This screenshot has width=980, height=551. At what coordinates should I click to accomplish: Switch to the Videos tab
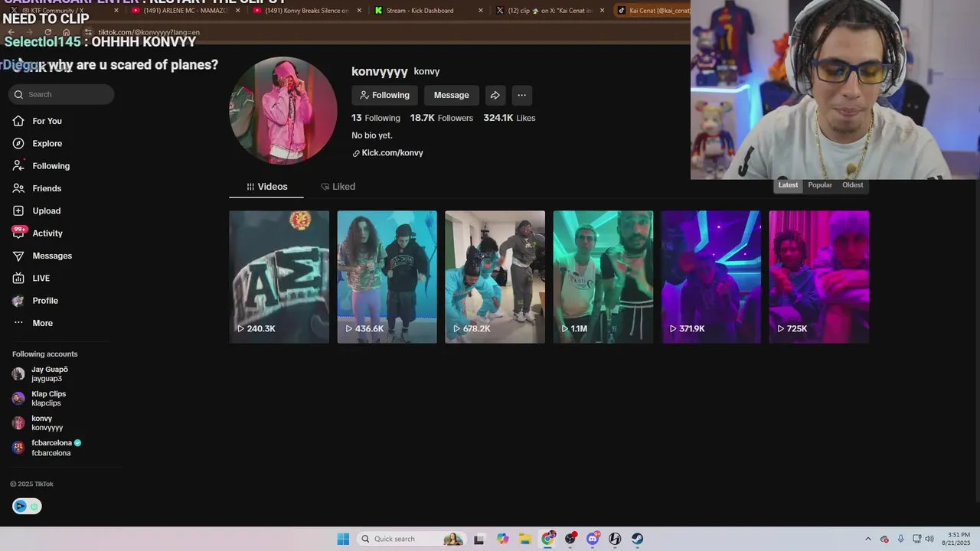tap(266, 187)
